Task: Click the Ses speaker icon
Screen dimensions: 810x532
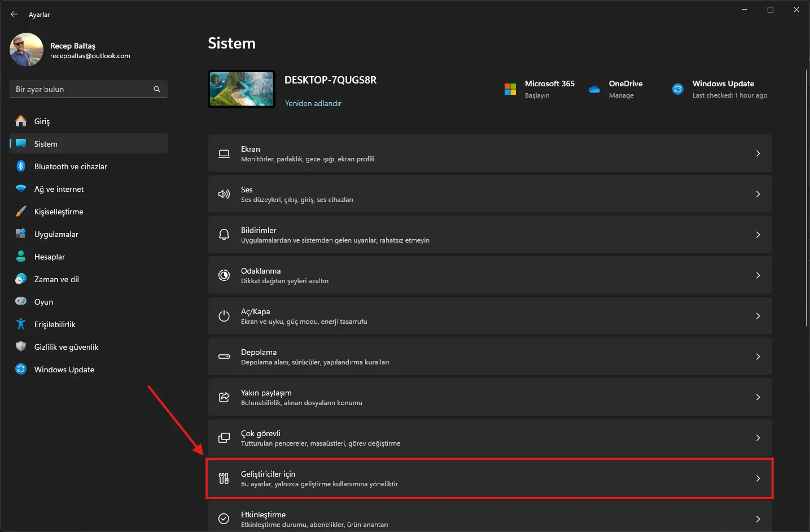Action: [x=224, y=194]
